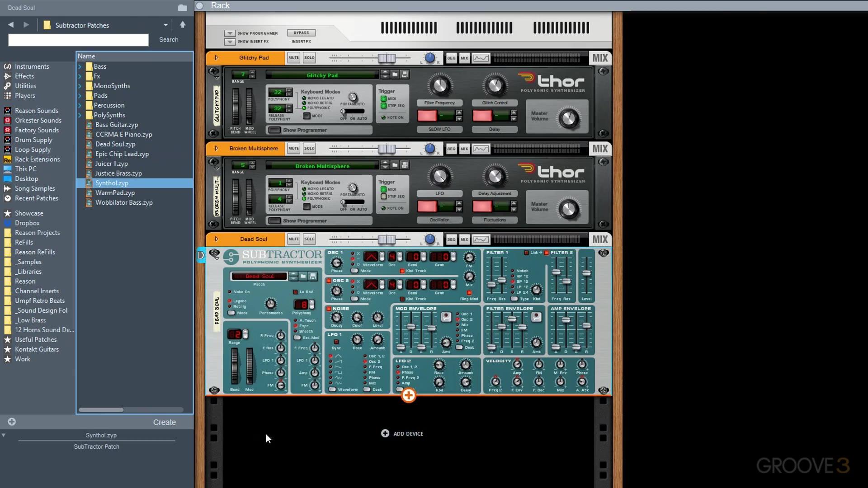
Task: Select Wobbilator Bass.zyp patch
Action: [x=124, y=202]
